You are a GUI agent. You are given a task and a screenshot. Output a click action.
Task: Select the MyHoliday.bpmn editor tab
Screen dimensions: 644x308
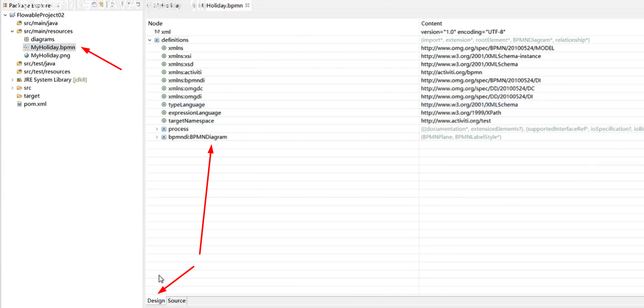(220, 6)
